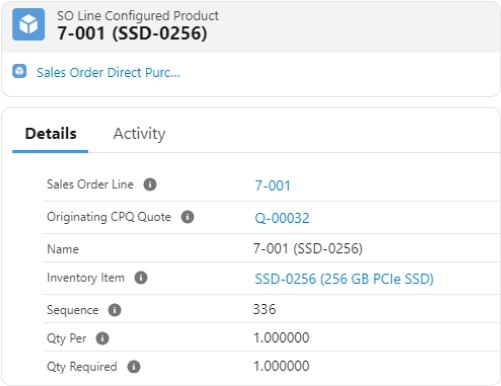Click the SO Line Configured Product cube icon

tap(29, 24)
